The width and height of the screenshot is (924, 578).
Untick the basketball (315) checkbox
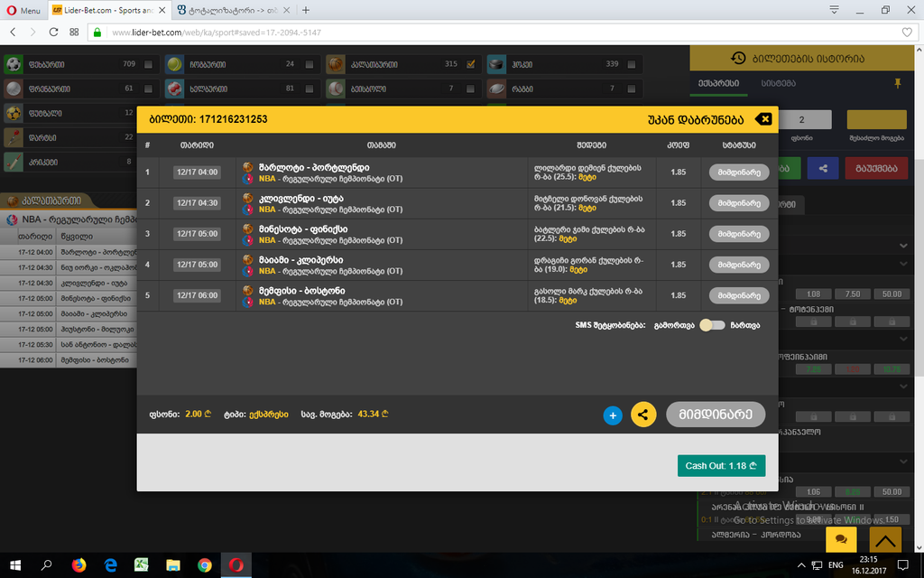tap(470, 64)
